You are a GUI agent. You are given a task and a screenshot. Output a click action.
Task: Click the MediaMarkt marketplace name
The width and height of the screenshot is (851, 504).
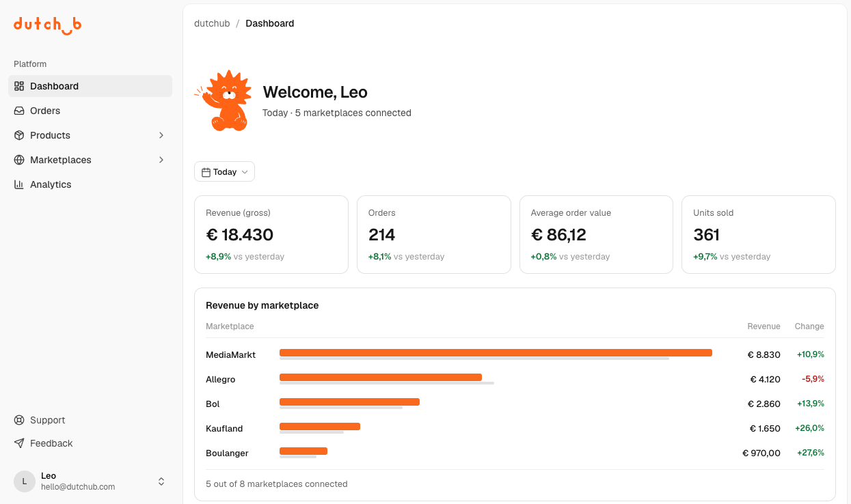click(231, 355)
